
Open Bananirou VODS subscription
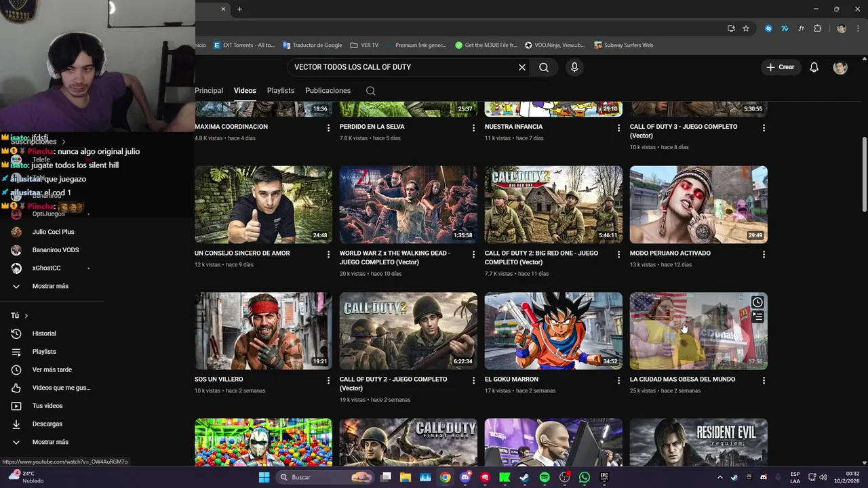coord(56,250)
